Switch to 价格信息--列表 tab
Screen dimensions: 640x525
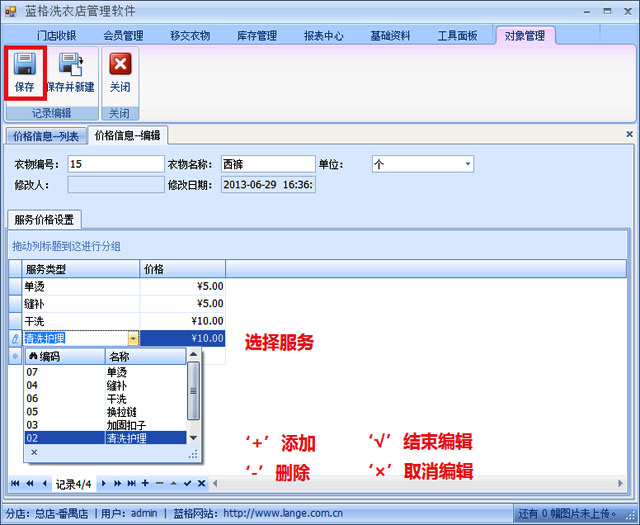[x=46, y=136]
